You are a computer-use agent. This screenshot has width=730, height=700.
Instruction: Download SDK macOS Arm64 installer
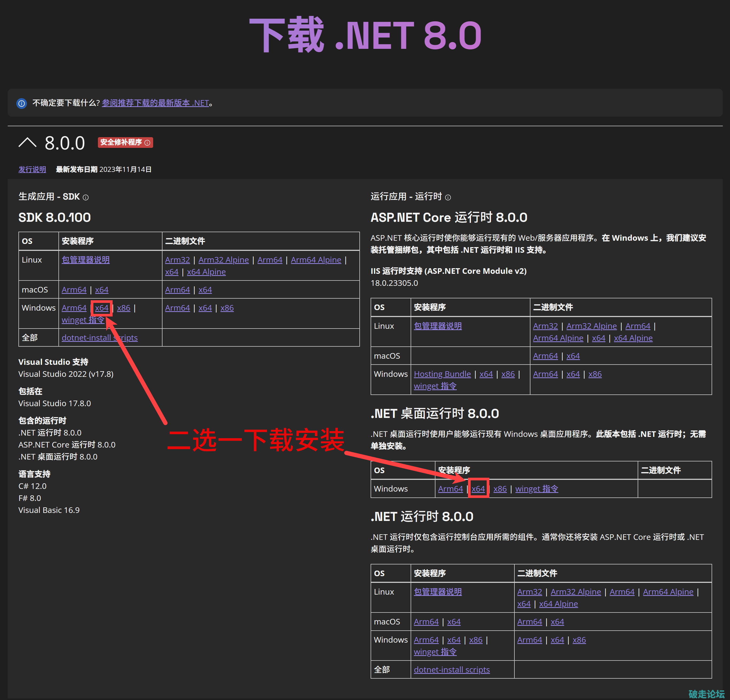(74, 290)
